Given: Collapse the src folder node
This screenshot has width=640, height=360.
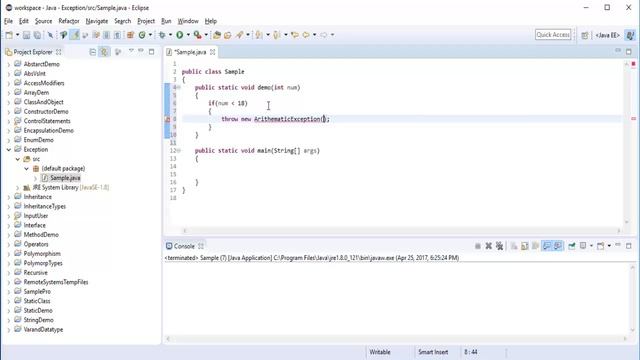Looking at the screenshot, I should click(x=18, y=159).
